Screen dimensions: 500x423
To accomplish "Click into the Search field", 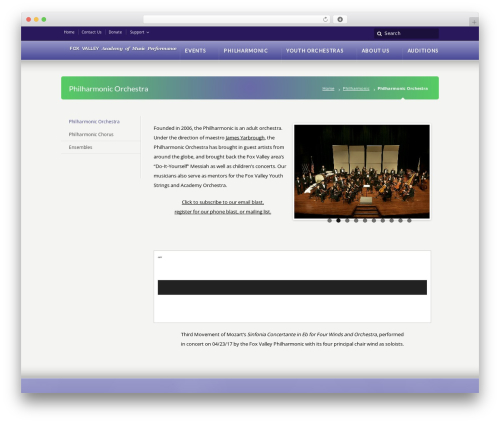I will tap(406, 33).
